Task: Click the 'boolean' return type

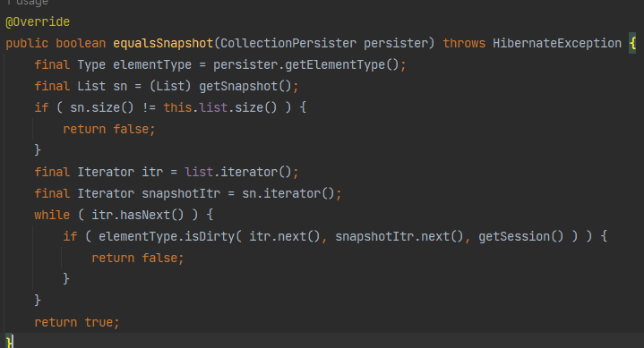Action: (x=81, y=43)
